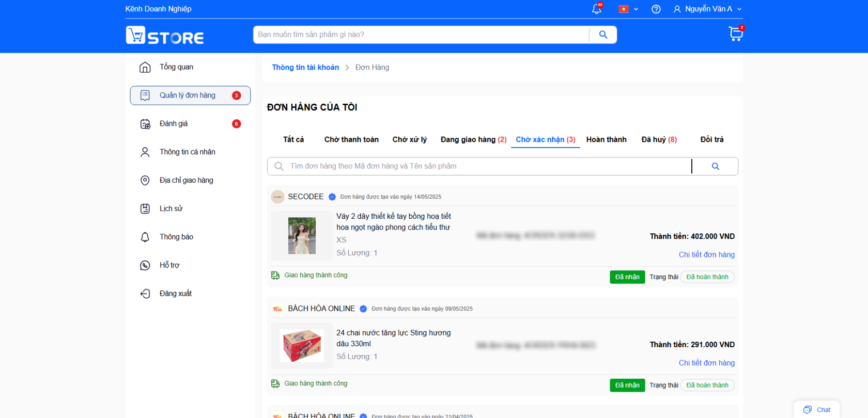Open the help question mark icon

656,9
